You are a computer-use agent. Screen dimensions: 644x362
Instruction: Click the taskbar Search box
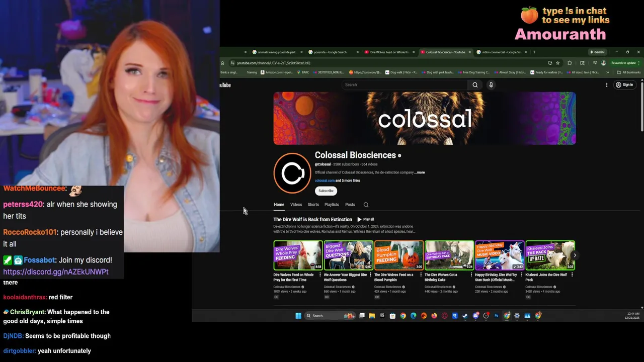330,316
